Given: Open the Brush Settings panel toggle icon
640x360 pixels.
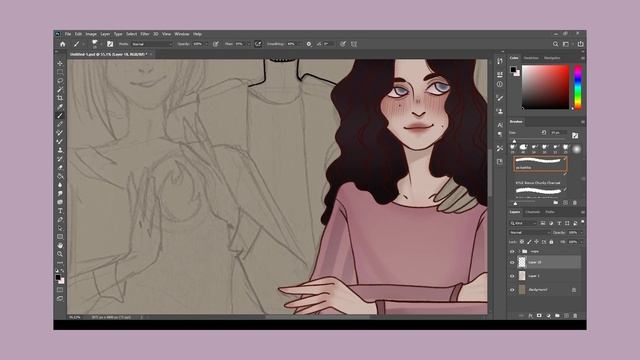Looking at the screenshot, I should pyautogui.click(x=110, y=44).
